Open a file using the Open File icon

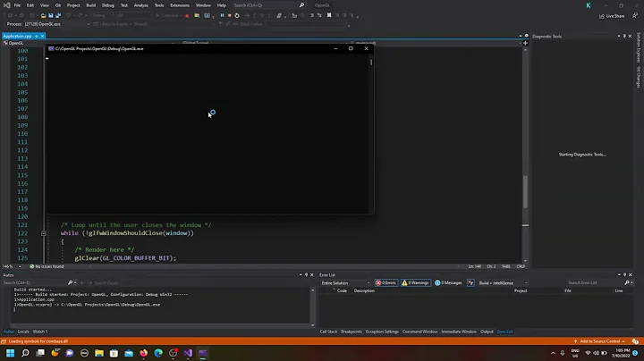tap(43, 15)
